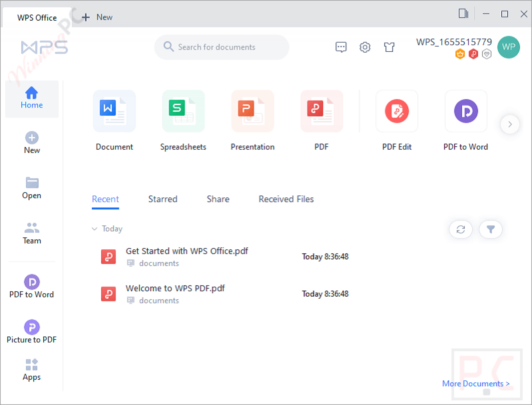
Task: Open the Apps section in the sidebar
Action: [x=31, y=368]
